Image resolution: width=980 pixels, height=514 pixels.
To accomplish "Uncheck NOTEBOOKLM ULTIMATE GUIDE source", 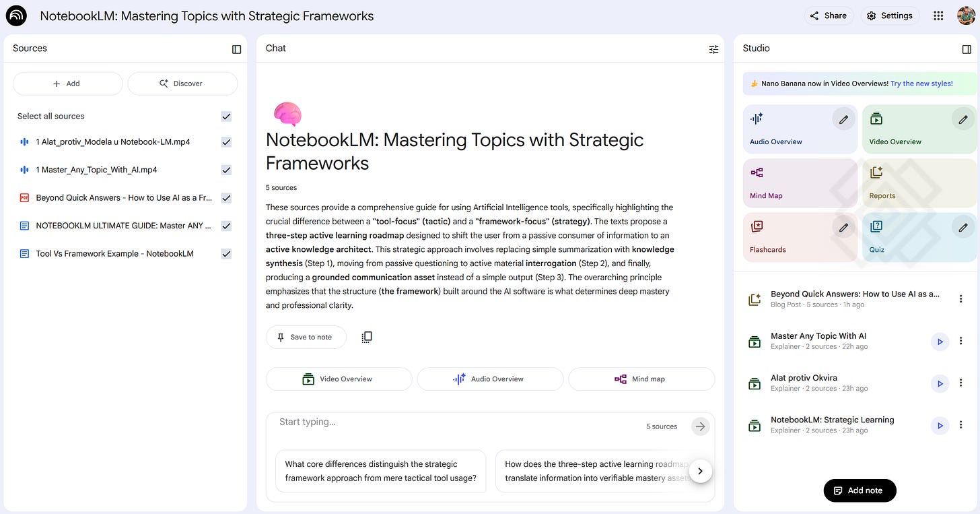I will (226, 226).
